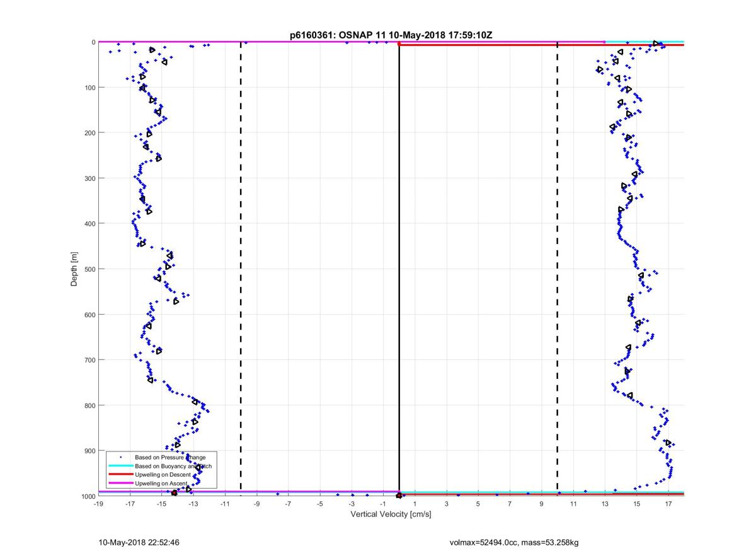Click velocity axis tick label "-1"
This screenshot has width=756, height=558.
(383, 504)
